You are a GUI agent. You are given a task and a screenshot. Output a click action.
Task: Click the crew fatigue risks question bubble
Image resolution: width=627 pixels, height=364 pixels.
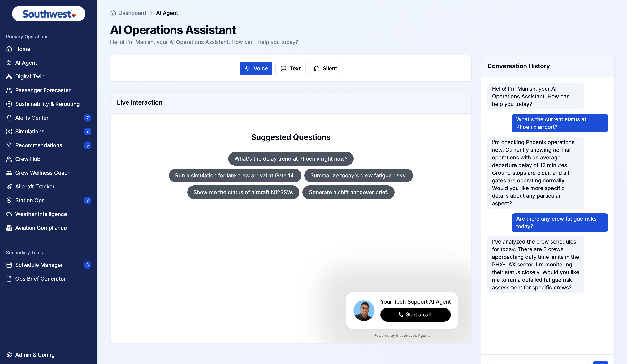pyautogui.click(x=560, y=222)
